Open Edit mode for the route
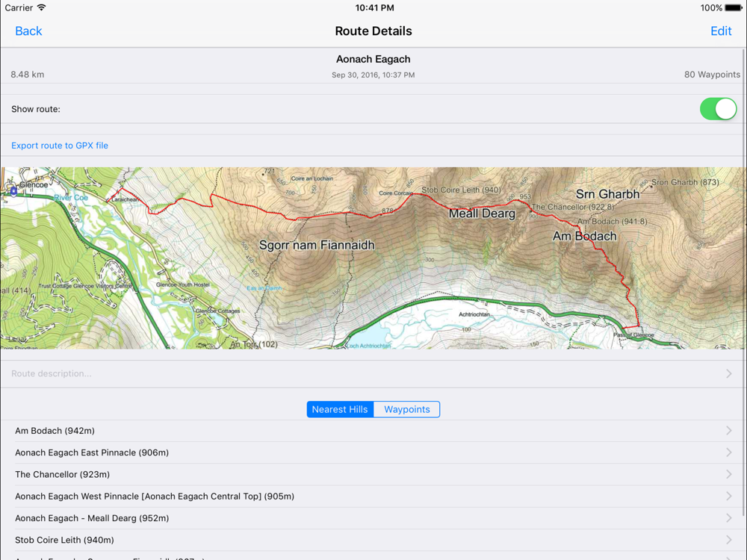This screenshot has width=747, height=560. pyautogui.click(x=721, y=31)
